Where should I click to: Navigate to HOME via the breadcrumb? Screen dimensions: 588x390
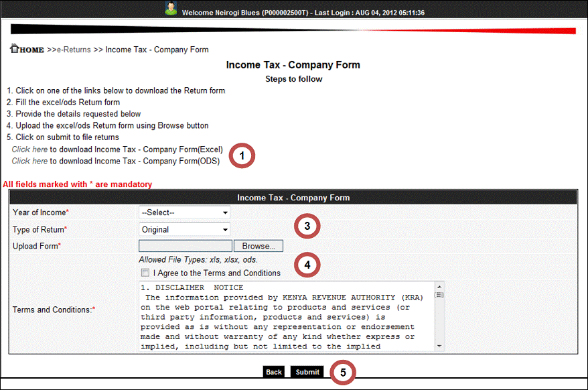pyautogui.click(x=28, y=50)
